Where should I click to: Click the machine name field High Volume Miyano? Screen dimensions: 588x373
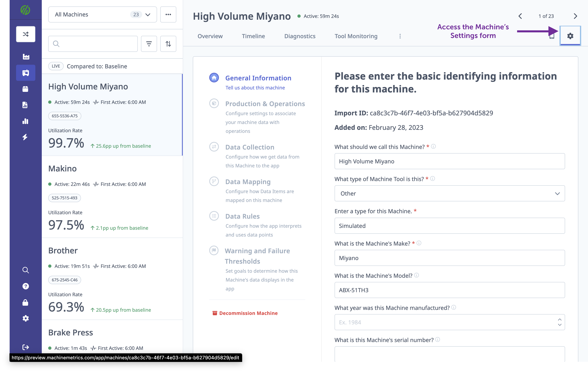point(450,161)
